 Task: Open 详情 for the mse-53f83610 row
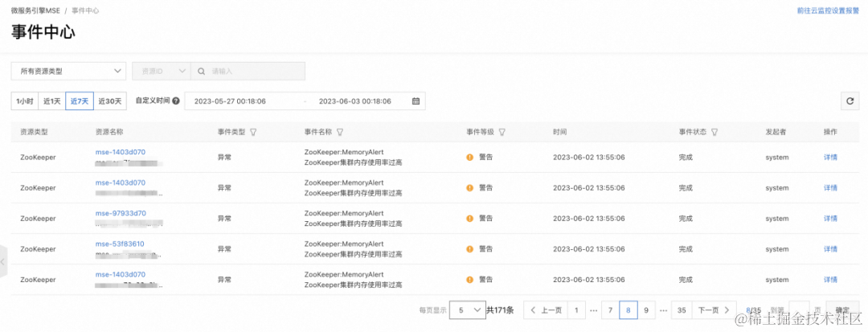pyautogui.click(x=830, y=249)
